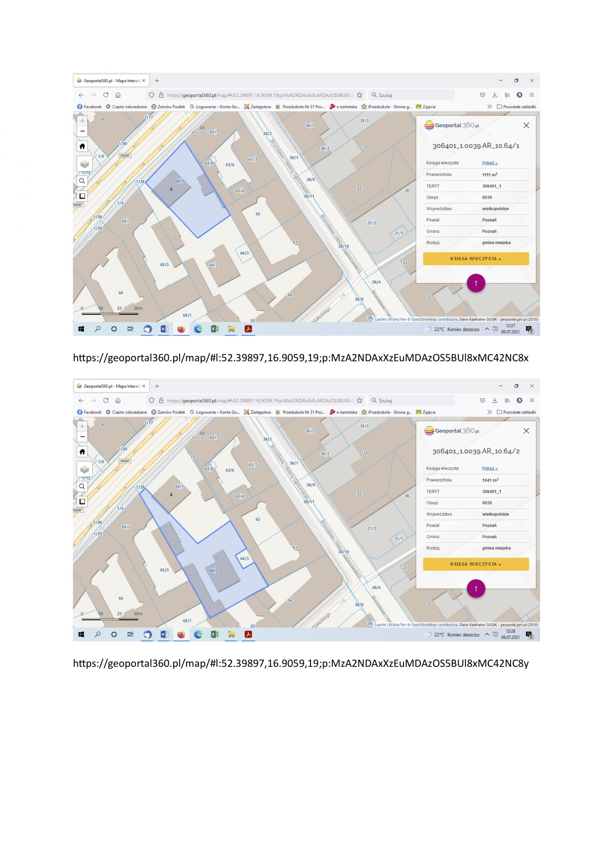Show hidden tray icons in lower screenshot taskbar
The height and width of the screenshot is (868, 613).
pos(487,634)
